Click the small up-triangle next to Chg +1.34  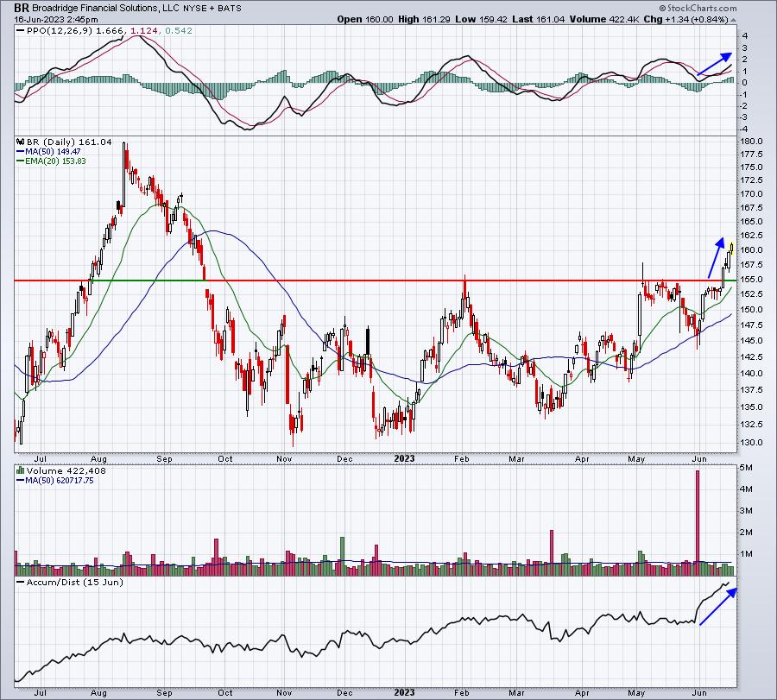click(x=733, y=20)
